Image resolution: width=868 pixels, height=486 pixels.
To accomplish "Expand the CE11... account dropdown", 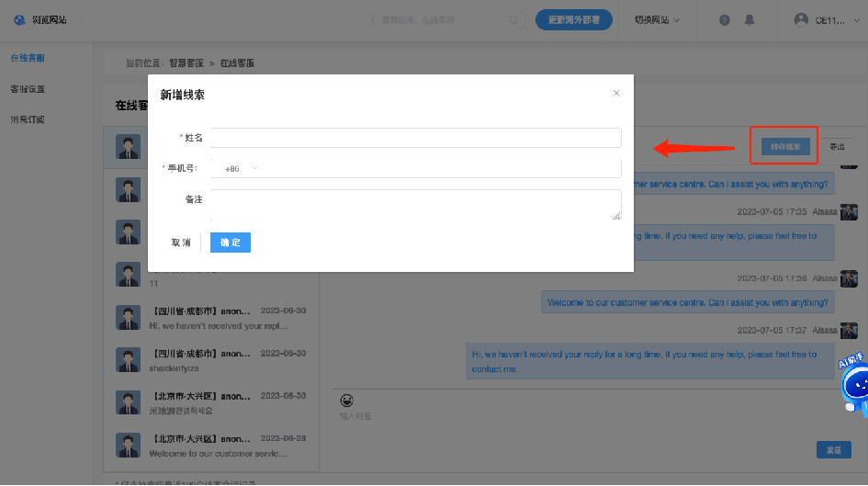I will (829, 20).
